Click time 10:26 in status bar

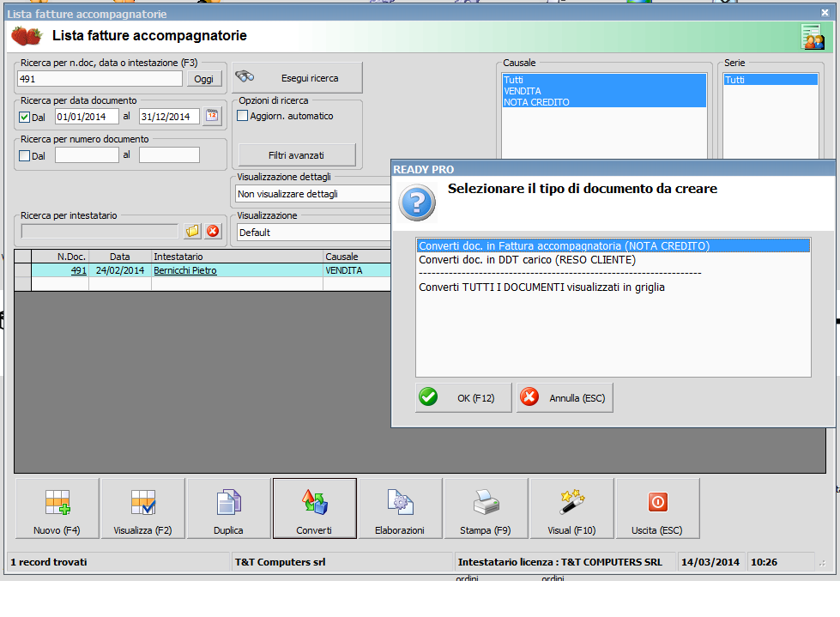(764, 562)
